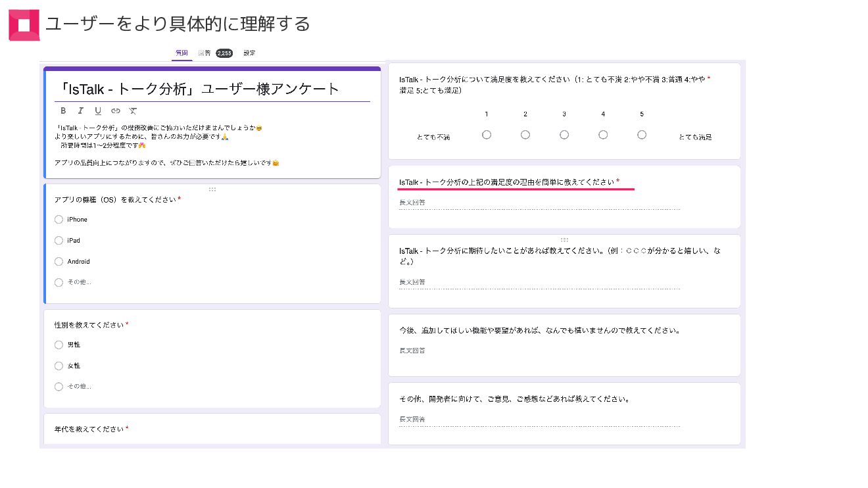
Task: Open the 設定 tab
Action: tap(249, 53)
